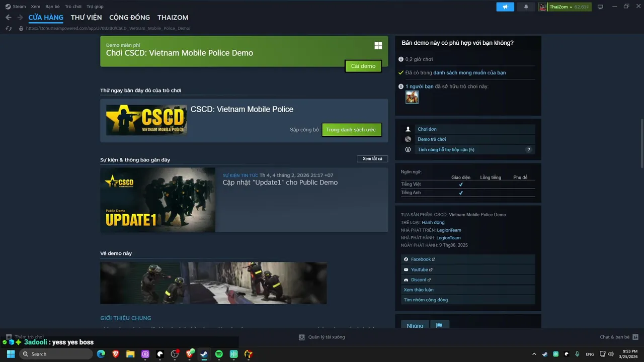The height and width of the screenshot is (362, 644).
Task: Open developer LegionTeam link
Action: click(x=449, y=230)
